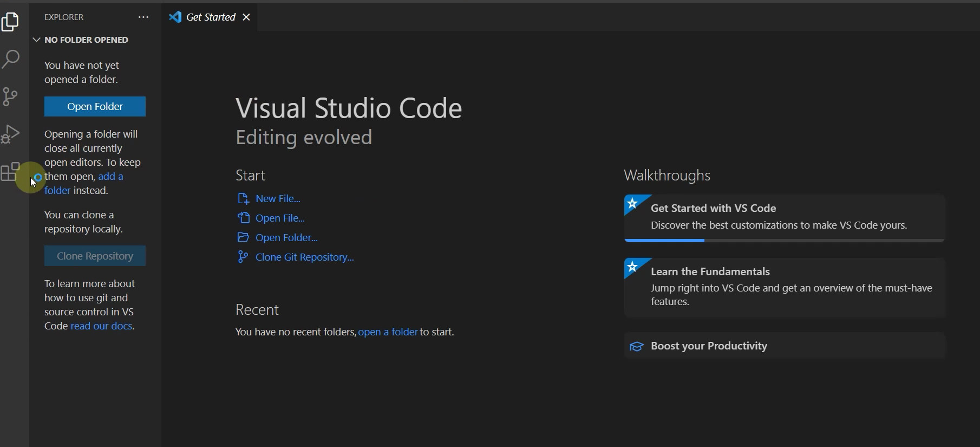
Task: Click the 'Editing evolved' subtitle
Action: [x=304, y=138]
